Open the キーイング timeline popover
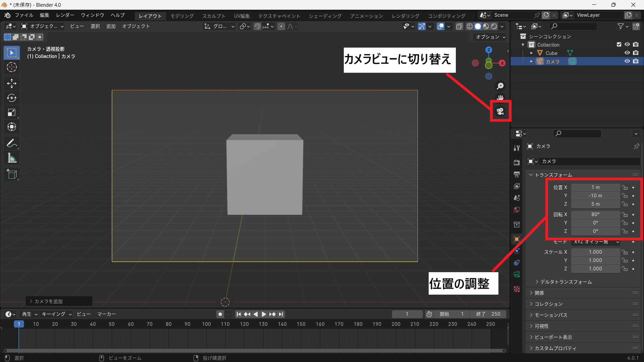644x362 pixels. point(56,314)
